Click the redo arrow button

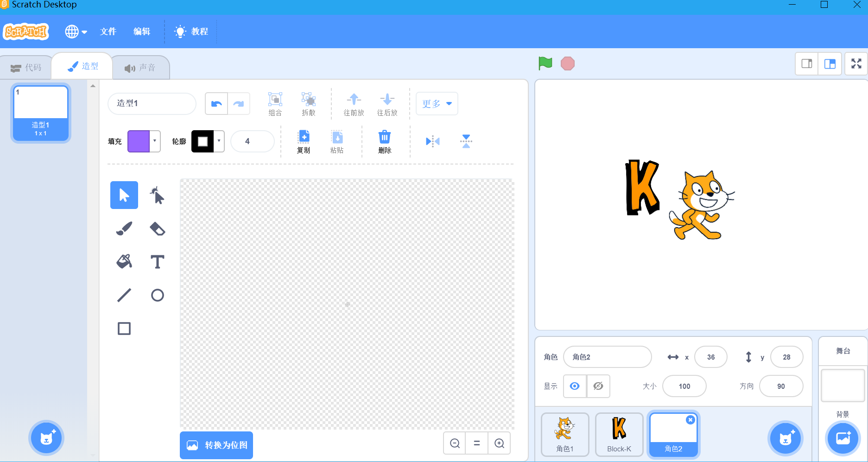tap(239, 103)
